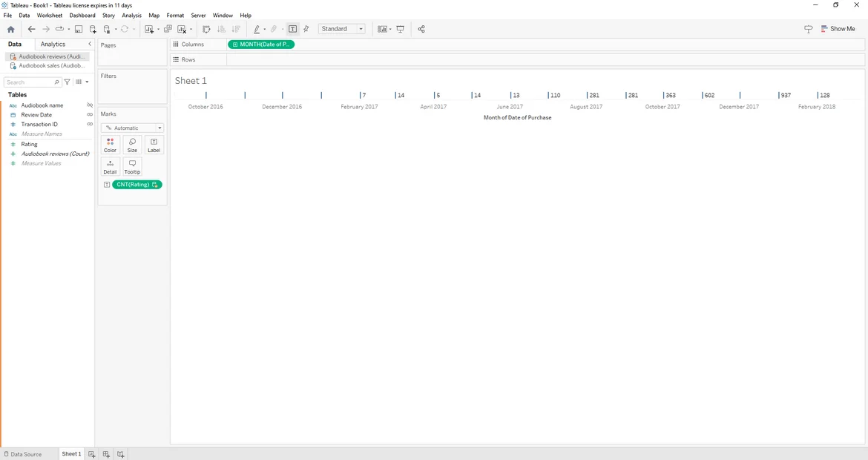Click the Show Me button

coord(838,30)
